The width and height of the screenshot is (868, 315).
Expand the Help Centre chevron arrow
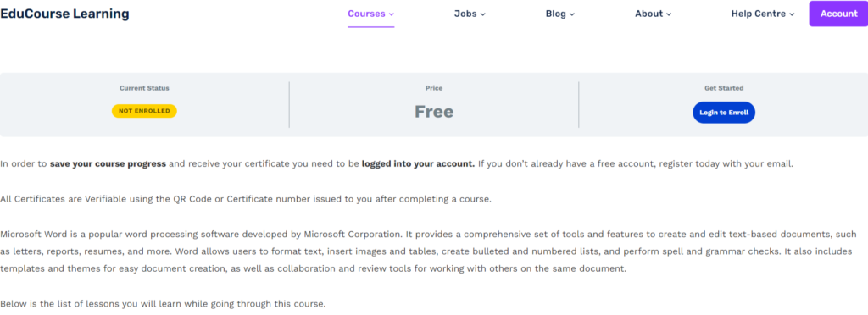(x=792, y=14)
